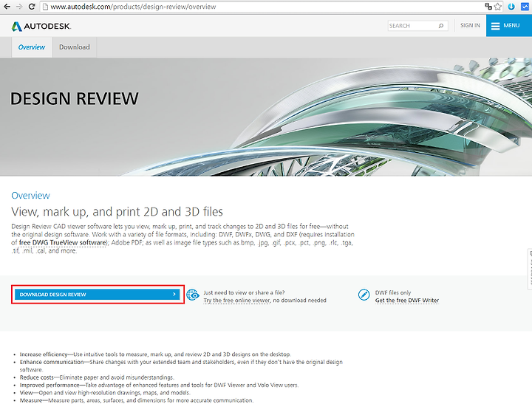Click the browser back arrow
Viewport: 532px width, 404px height.
(7, 7)
